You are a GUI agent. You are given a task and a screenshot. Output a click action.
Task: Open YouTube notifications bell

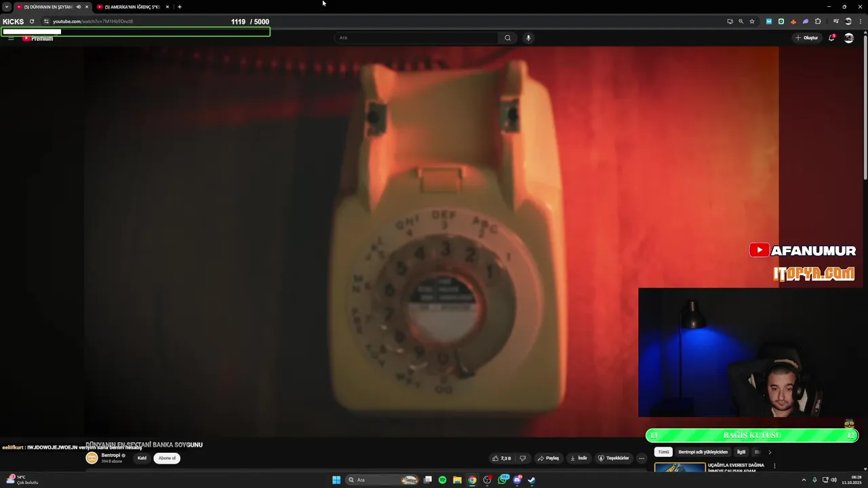831,38
